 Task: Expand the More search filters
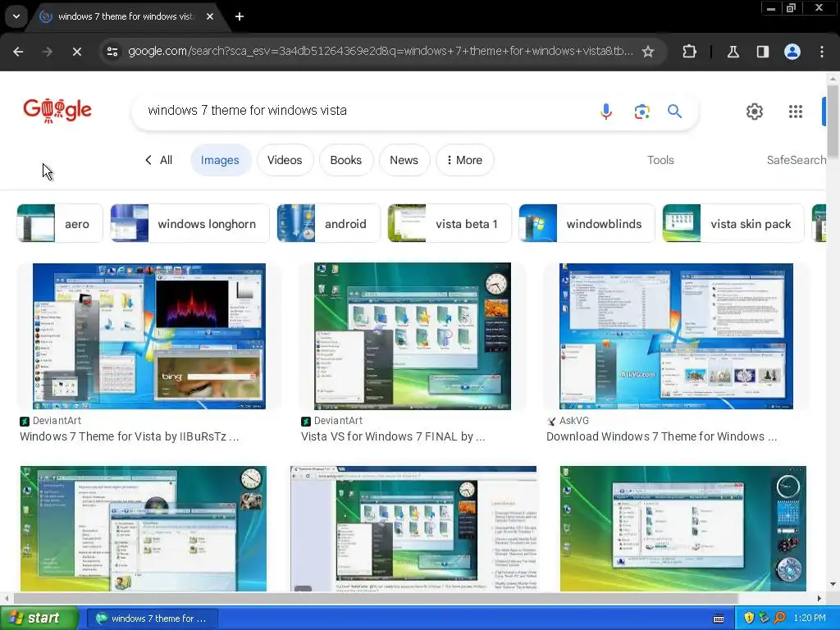(464, 160)
